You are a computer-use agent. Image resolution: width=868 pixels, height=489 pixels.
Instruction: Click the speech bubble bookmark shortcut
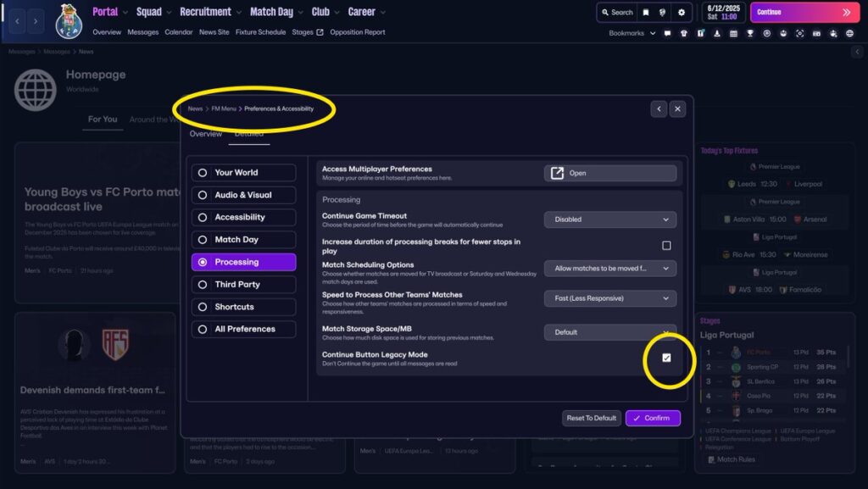point(667,33)
